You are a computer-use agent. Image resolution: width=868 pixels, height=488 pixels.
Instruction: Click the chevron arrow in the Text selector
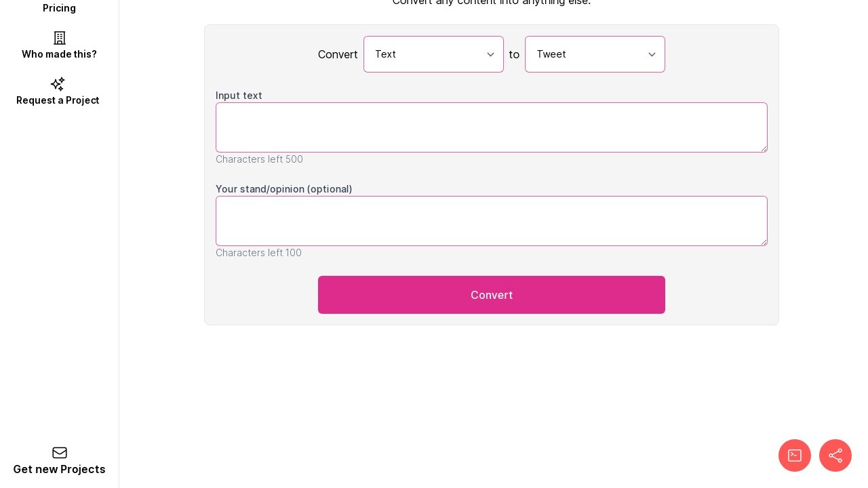490,54
